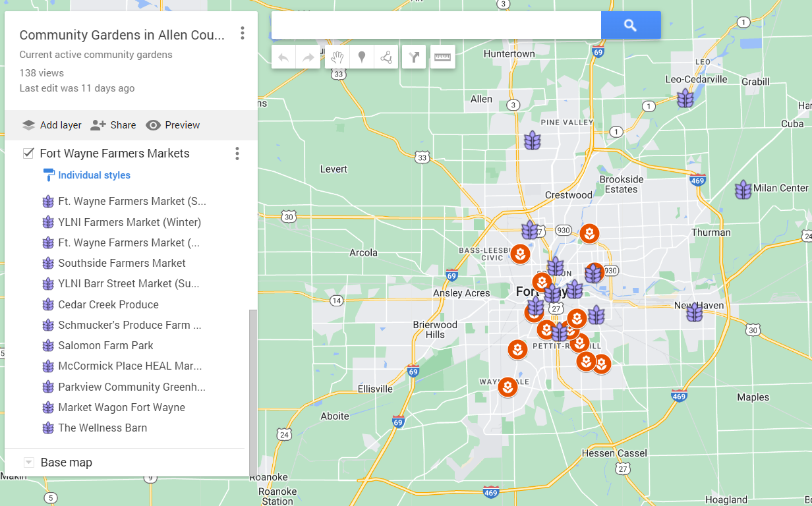Click the blue search magnifier button
812x506 pixels.
[630, 26]
